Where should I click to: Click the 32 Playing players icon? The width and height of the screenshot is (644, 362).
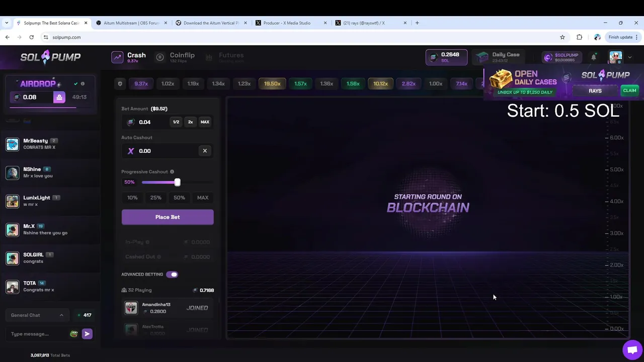tap(124, 290)
